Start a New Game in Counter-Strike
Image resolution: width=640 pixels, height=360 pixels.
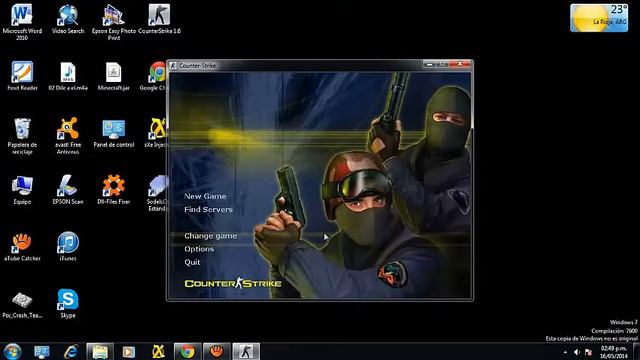(205, 196)
